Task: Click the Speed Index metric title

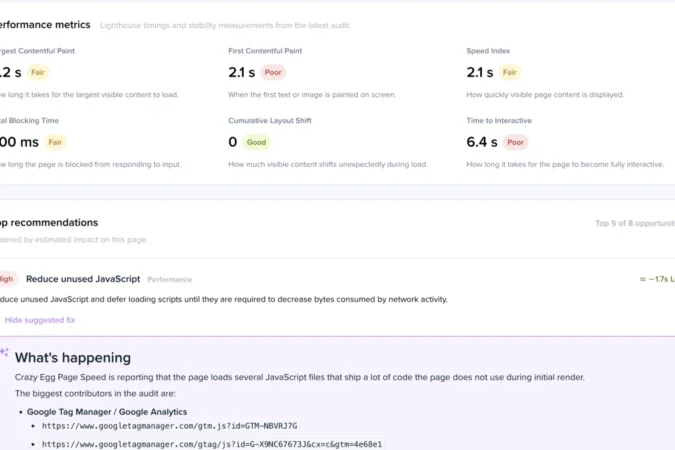Action: (488, 51)
